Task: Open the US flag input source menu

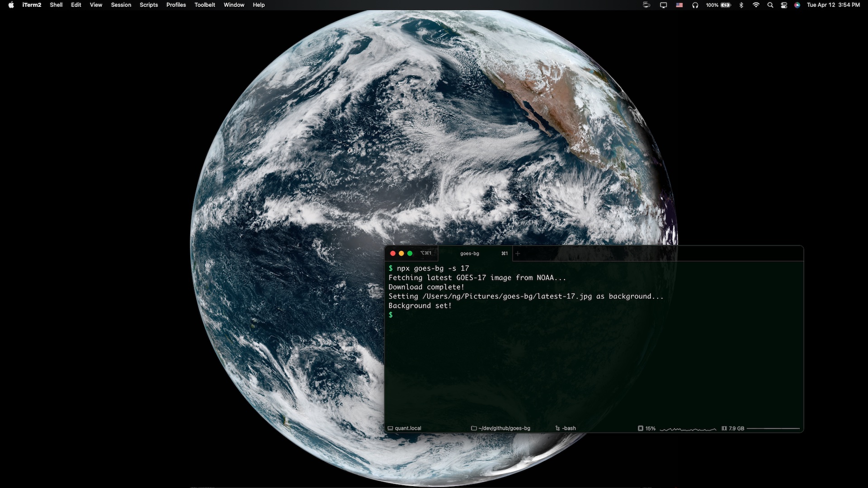Action: tap(679, 5)
